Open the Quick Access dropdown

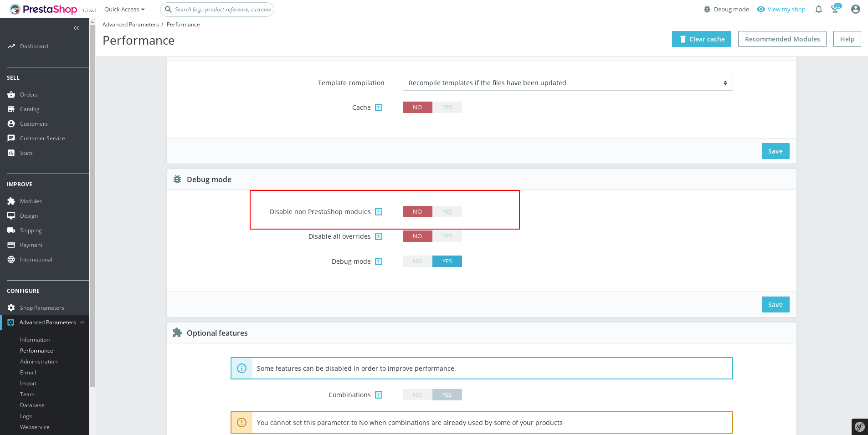123,9
